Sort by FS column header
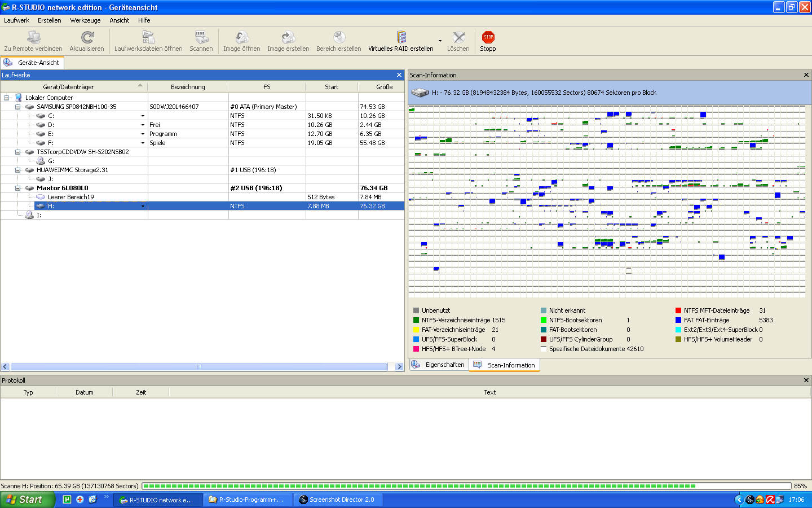This screenshot has height=508, width=812. point(267,87)
